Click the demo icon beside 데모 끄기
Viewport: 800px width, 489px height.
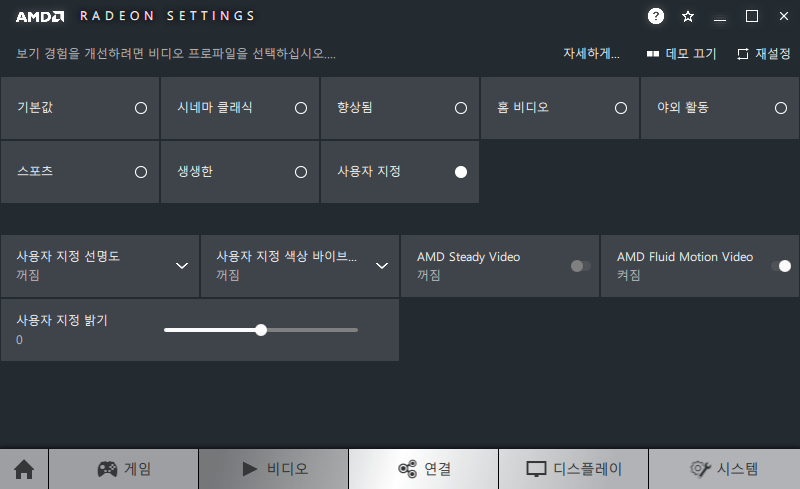(653, 54)
